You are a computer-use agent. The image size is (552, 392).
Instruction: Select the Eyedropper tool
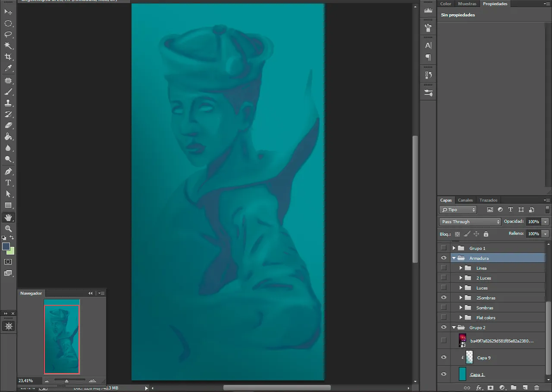click(x=8, y=68)
